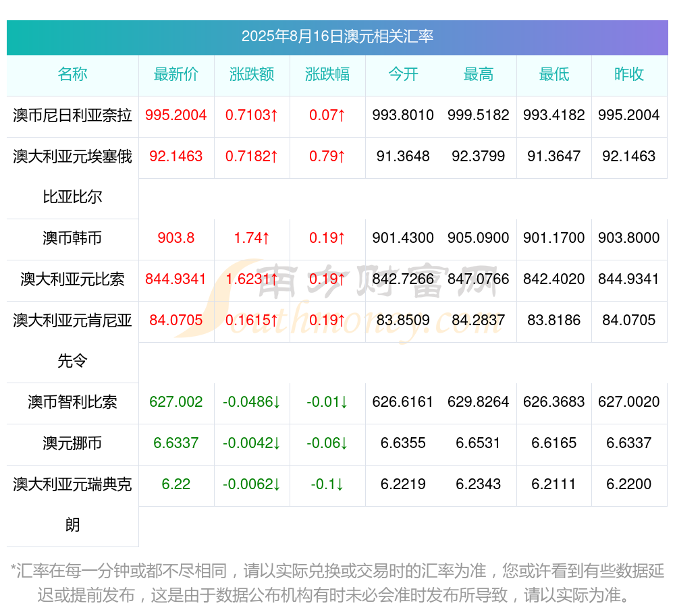Click high value 92.3799
Image resolution: width=675 pixels, height=616 pixels.
479,156
